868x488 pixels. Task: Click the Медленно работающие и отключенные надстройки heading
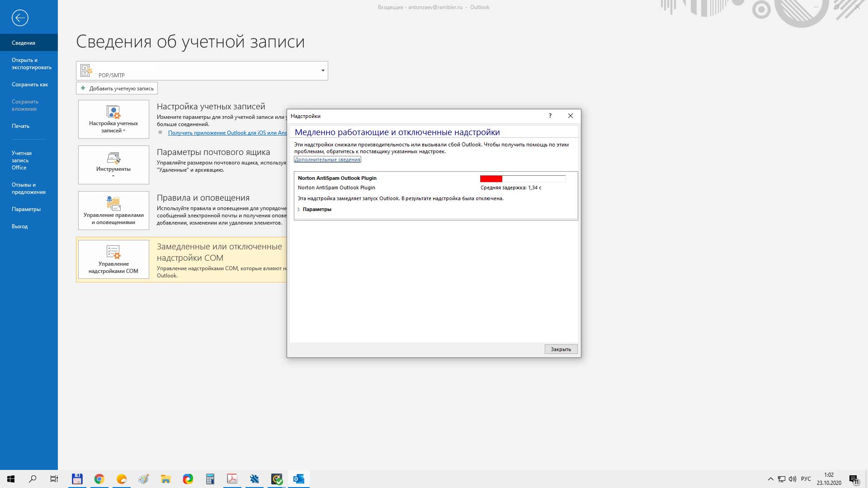(397, 132)
